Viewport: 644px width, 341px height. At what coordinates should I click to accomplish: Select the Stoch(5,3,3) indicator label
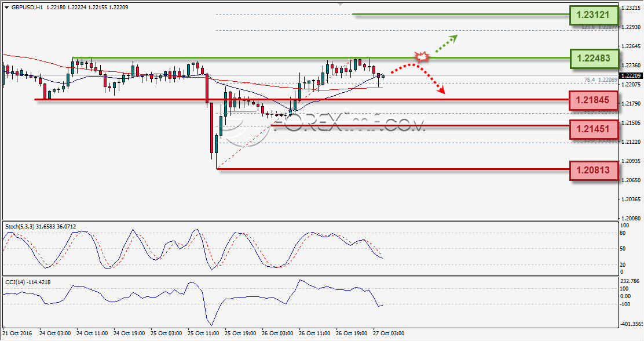click(x=41, y=226)
